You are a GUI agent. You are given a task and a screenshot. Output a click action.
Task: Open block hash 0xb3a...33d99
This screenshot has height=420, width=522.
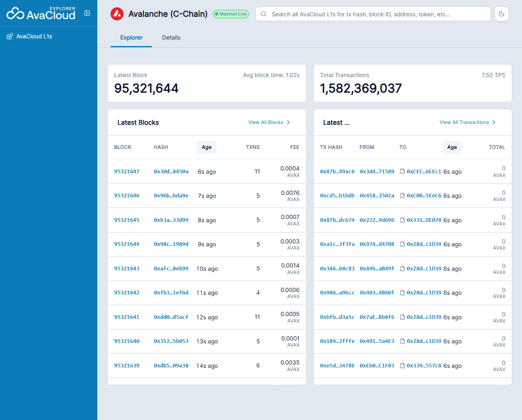point(171,220)
